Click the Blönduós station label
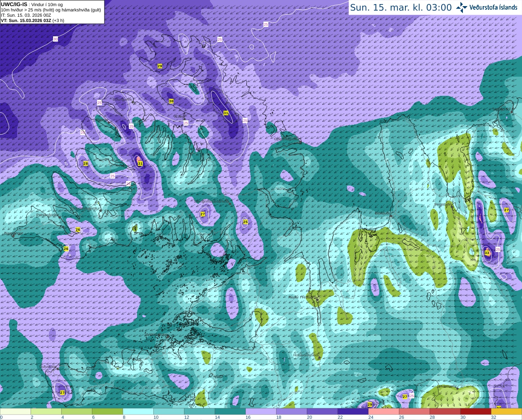The height and width of the screenshot is (420, 522). click(383, 213)
